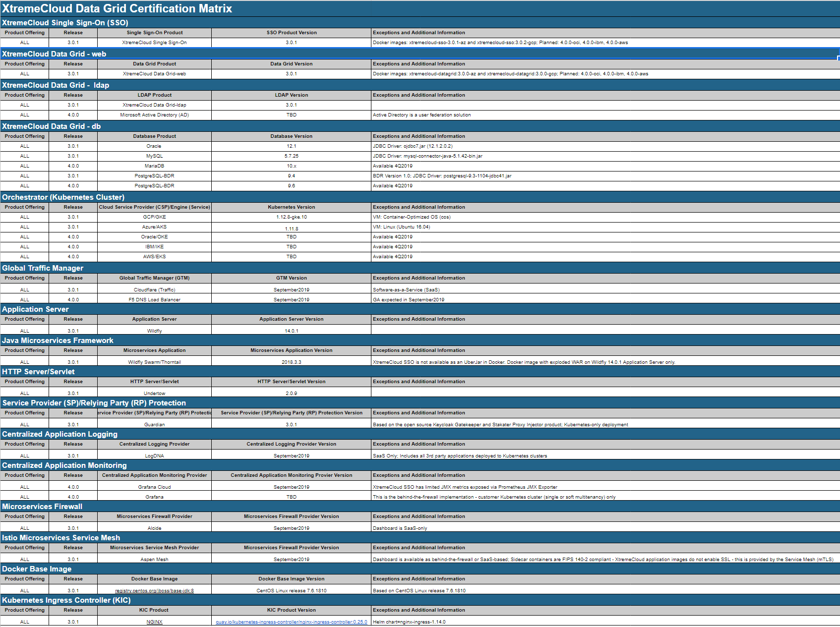
Task: Click the 'Oracle' database product cell
Action: pyautogui.click(x=154, y=146)
